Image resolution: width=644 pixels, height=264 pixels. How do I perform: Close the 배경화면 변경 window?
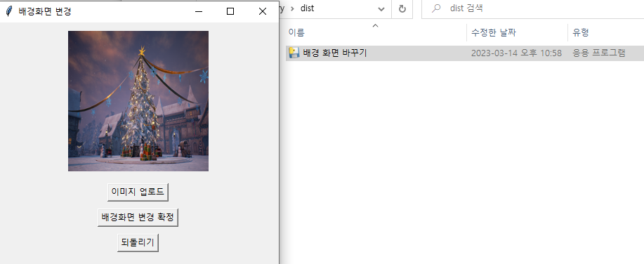263,11
